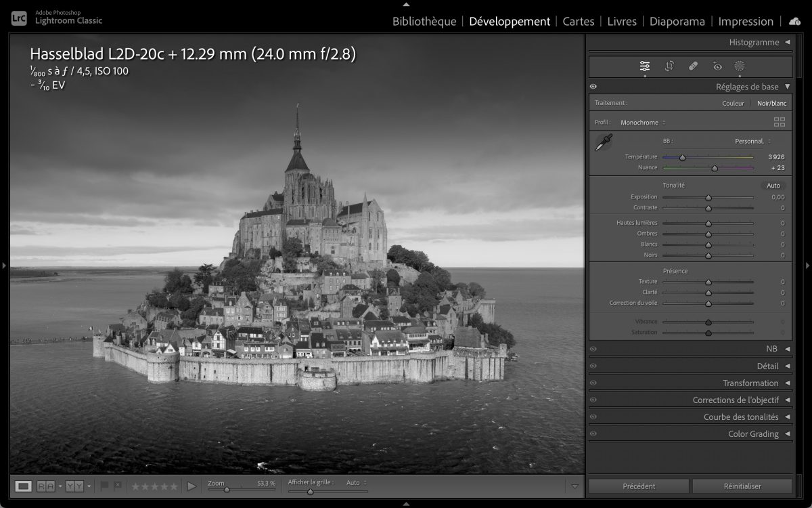Switch to Loupe view mode icon
Screen dimensions: 812x508
(24, 486)
